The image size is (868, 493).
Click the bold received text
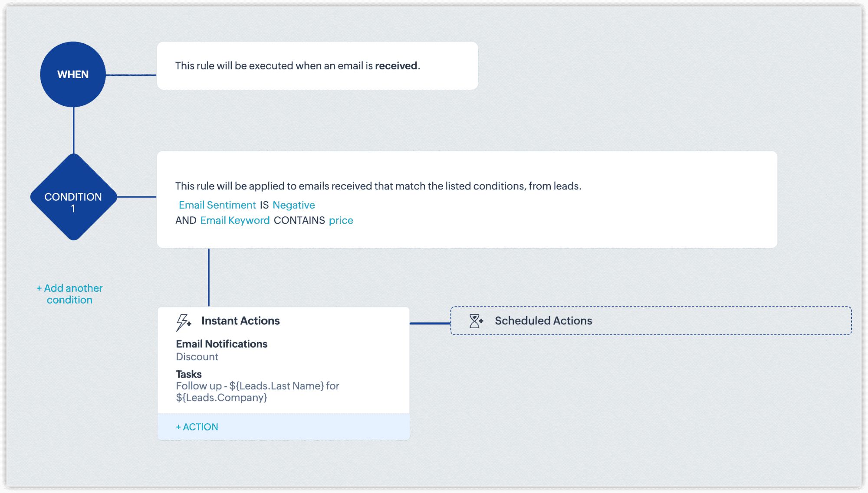[396, 66]
